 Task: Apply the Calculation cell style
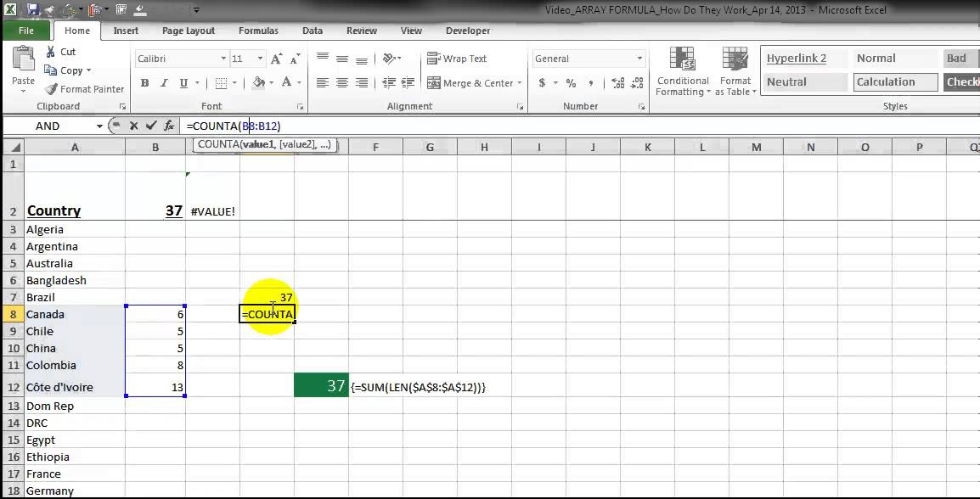pyautogui.click(x=895, y=81)
